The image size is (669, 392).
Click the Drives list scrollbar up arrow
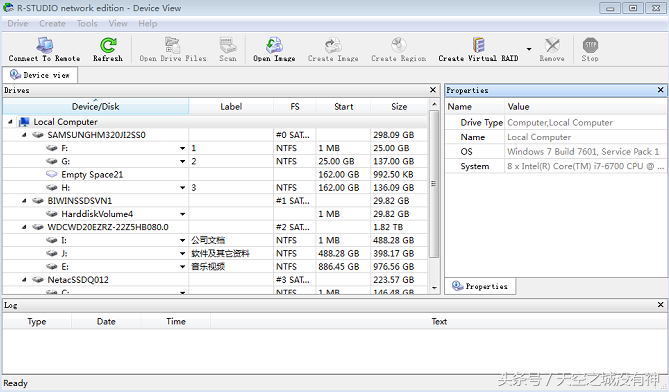434,105
